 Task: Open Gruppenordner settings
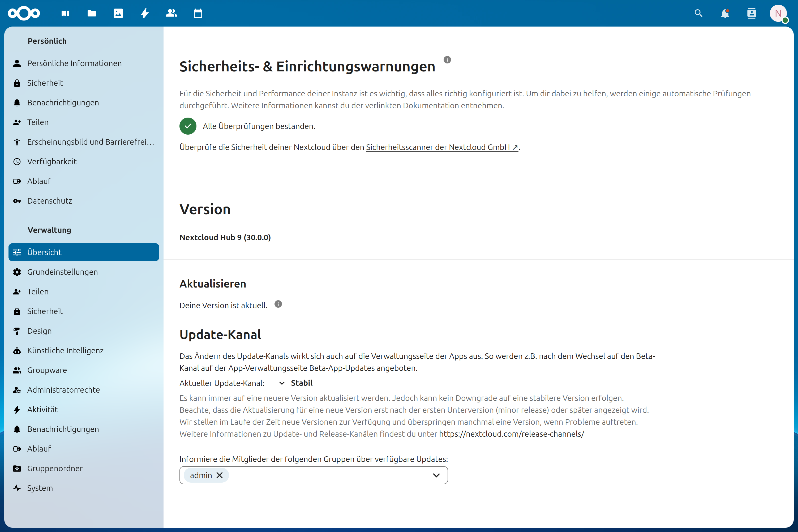(x=84, y=469)
